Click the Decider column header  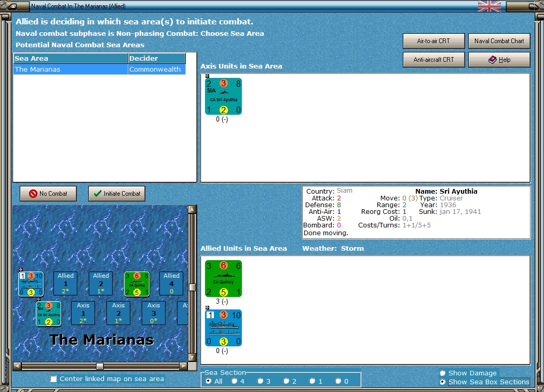pos(157,58)
